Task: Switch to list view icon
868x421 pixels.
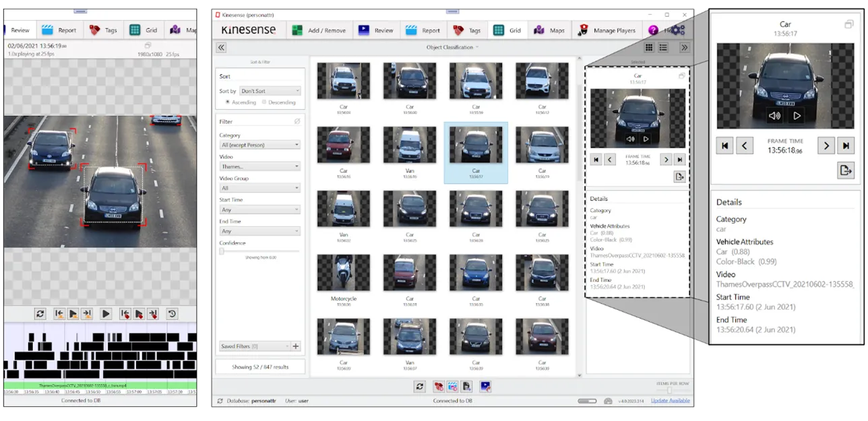Action: tap(663, 48)
